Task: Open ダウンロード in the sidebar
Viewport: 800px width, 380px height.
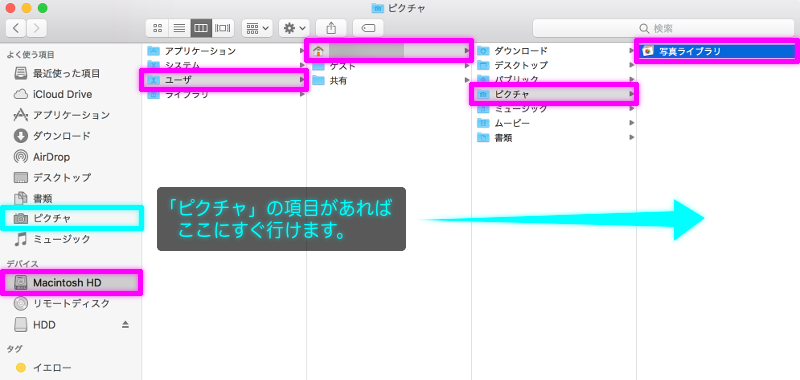Action: tap(71, 136)
